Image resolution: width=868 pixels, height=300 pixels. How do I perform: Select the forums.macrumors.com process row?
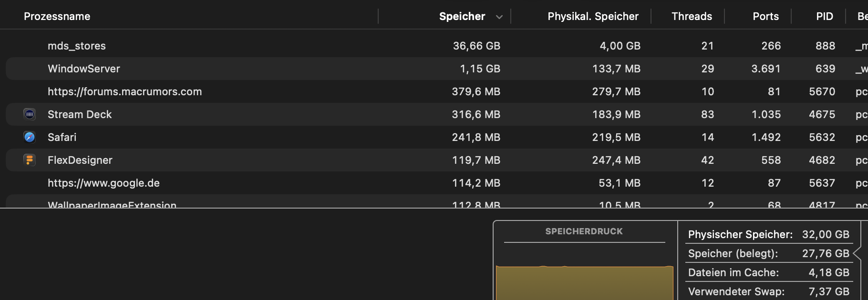pyautogui.click(x=124, y=92)
